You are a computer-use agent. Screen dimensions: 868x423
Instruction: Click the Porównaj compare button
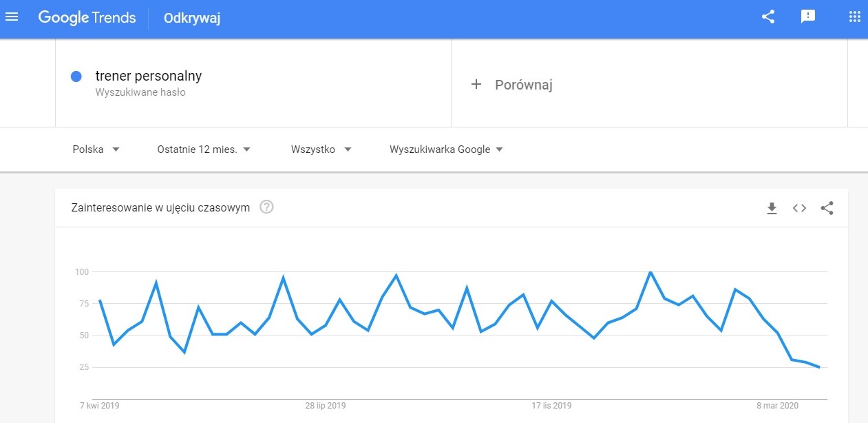[512, 85]
